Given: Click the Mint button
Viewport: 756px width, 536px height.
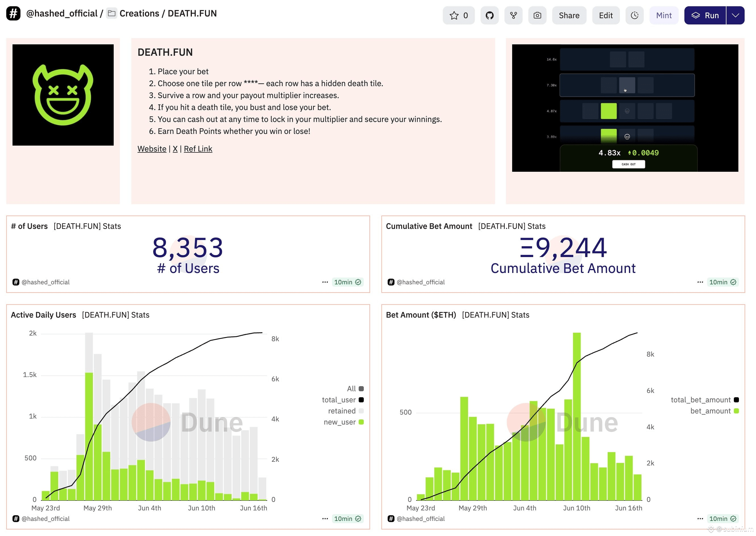Looking at the screenshot, I should (664, 15).
